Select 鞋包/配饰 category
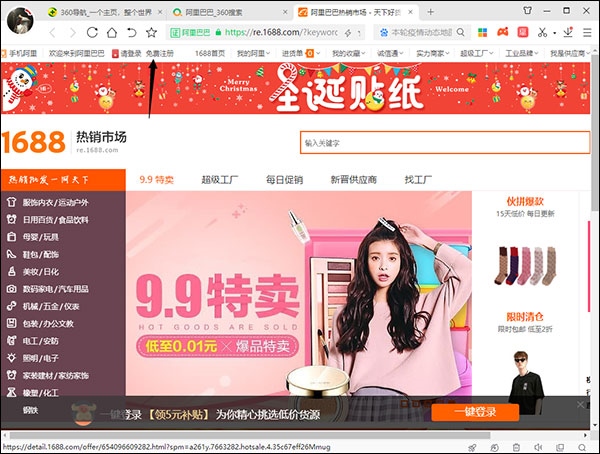The width and height of the screenshot is (600, 454). coord(41,255)
